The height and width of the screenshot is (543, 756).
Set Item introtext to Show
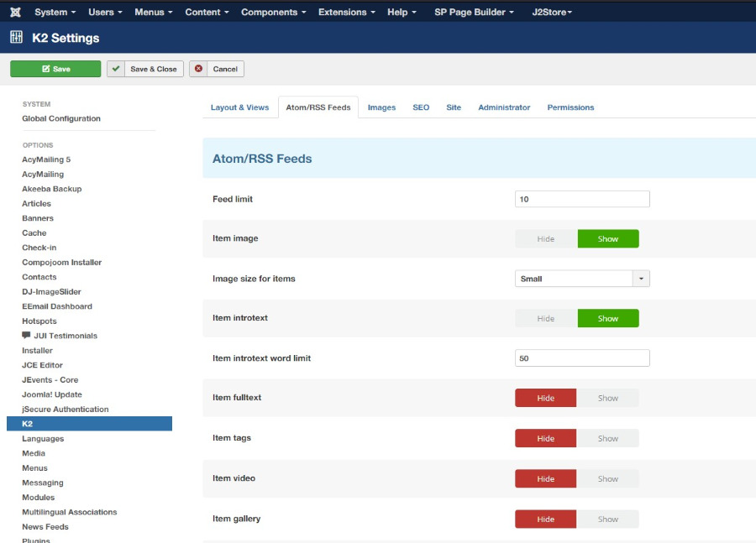click(x=608, y=318)
